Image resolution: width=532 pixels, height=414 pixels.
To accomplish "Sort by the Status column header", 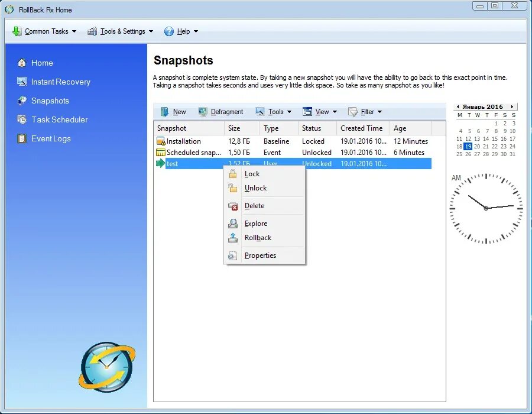I will click(317, 128).
